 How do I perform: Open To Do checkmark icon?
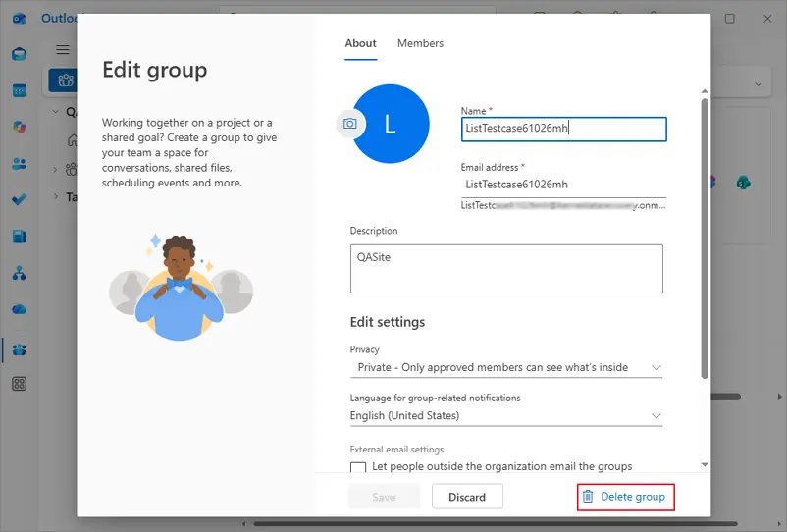(19, 200)
